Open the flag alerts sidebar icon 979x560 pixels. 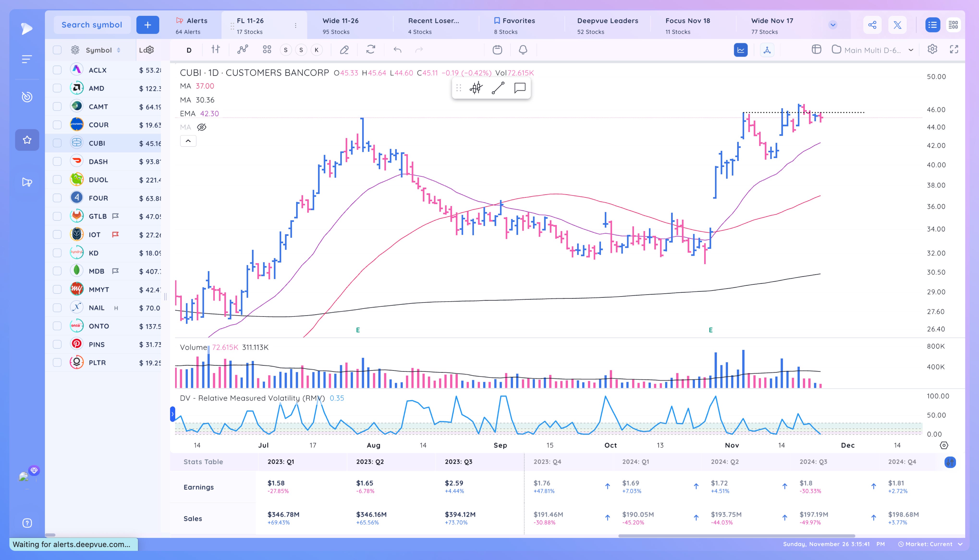click(27, 182)
